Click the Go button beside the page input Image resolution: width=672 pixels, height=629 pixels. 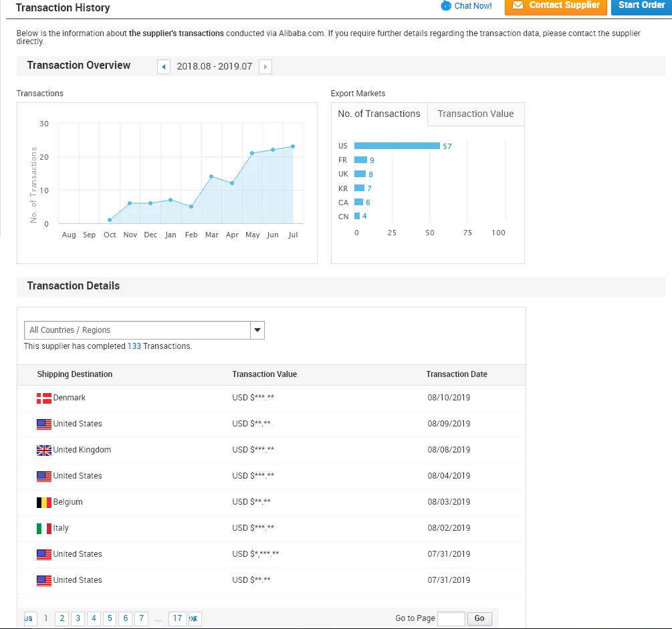point(479,618)
